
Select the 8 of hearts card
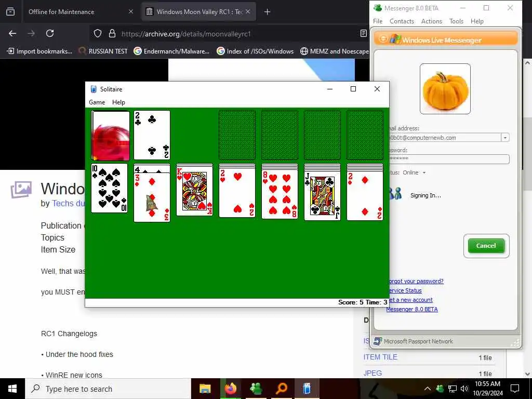point(280,194)
